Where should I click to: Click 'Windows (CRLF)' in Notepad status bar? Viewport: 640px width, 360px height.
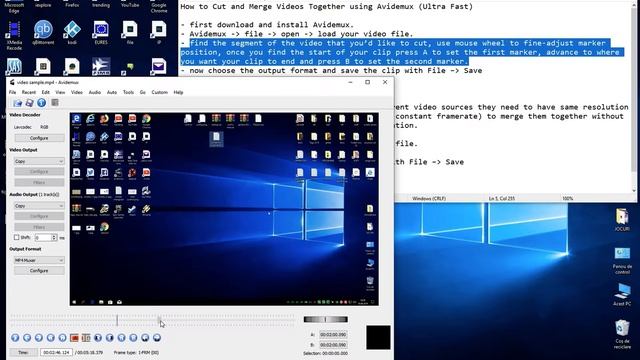(429, 198)
